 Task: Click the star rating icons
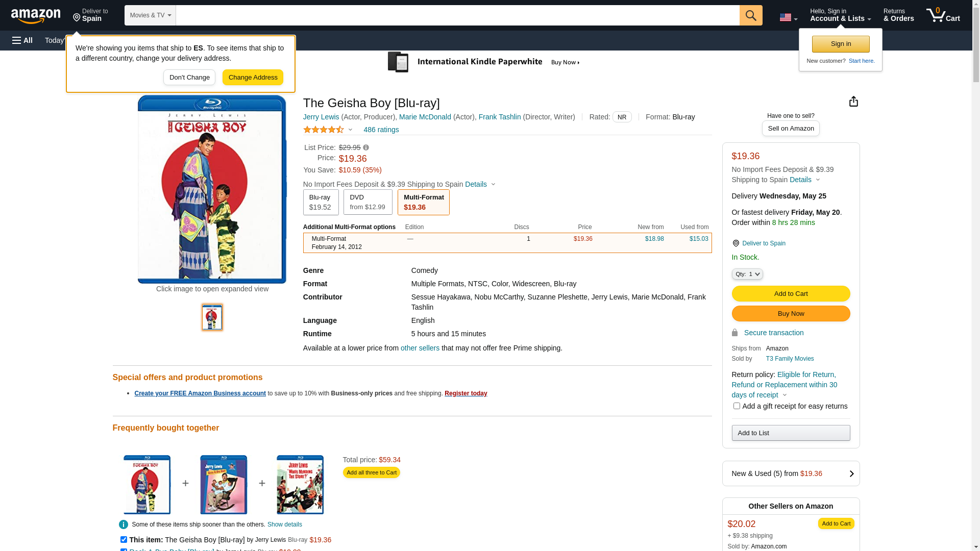(324, 130)
